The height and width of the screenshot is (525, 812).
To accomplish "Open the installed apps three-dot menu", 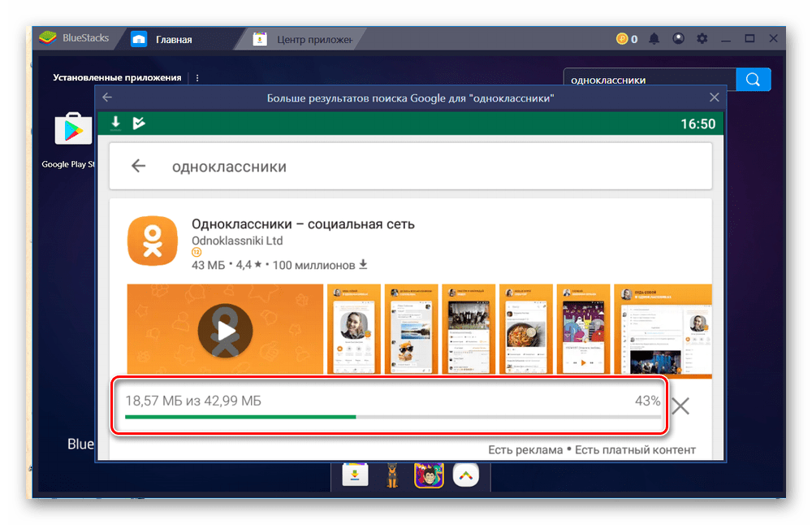I will point(197,78).
